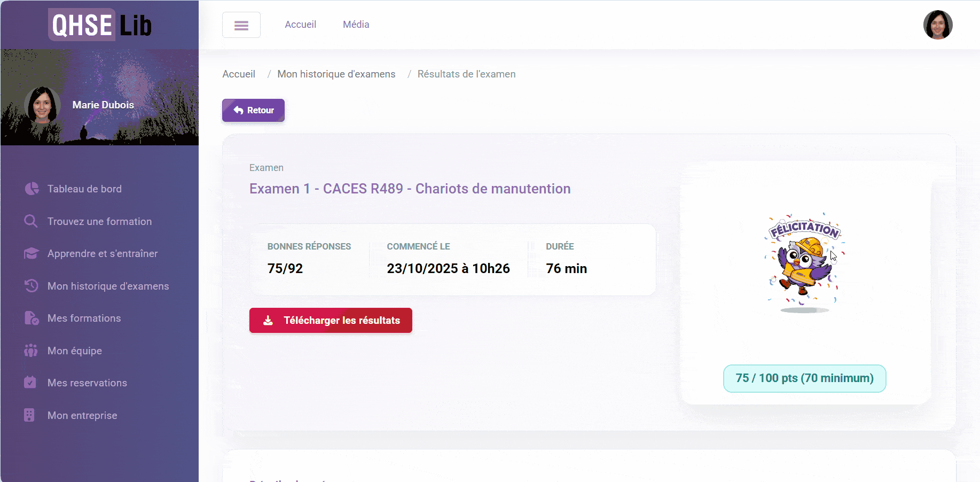Click the Mon entreprise building icon
Image resolution: width=980 pixels, height=482 pixels.
pos(32,415)
